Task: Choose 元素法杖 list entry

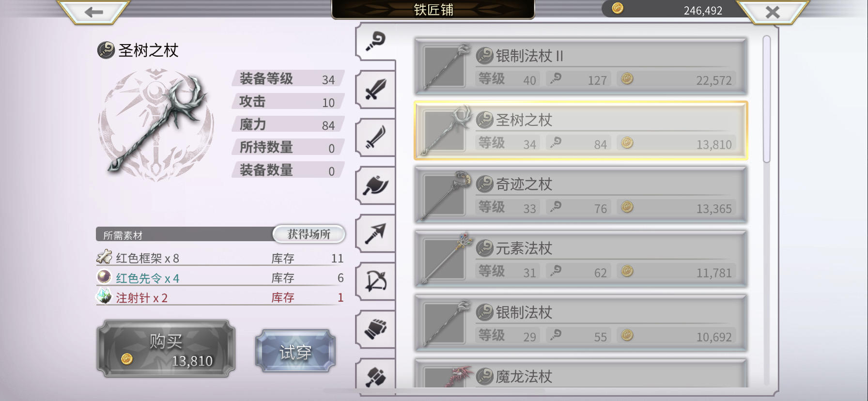Action: (581, 259)
